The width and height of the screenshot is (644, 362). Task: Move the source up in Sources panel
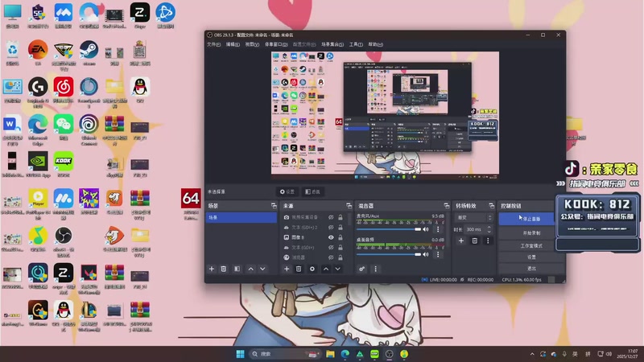click(x=326, y=269)
